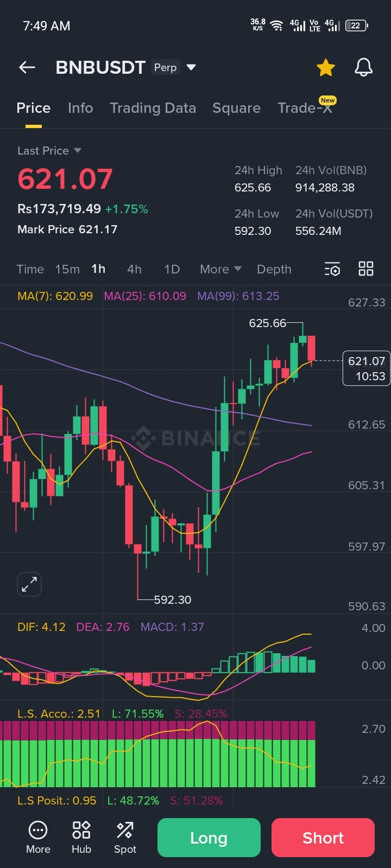Tap the 24h Low value 592.30

(253, 231)
